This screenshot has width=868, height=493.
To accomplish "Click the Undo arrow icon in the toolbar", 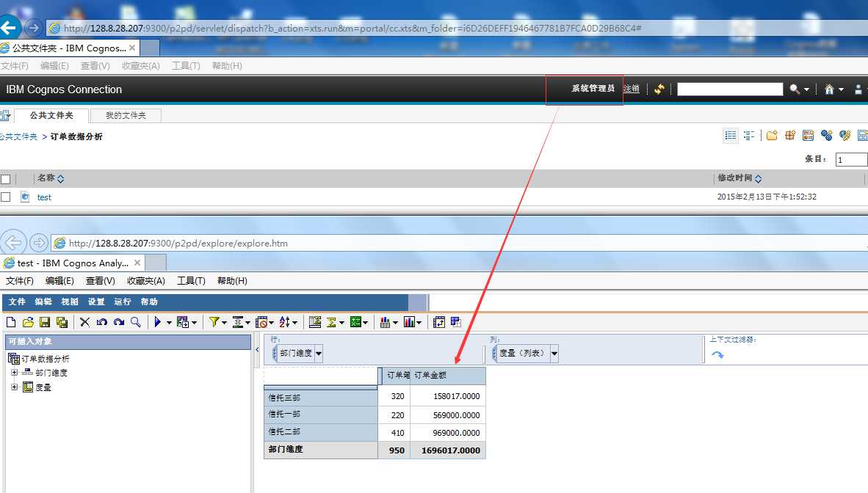I will 102,322.
